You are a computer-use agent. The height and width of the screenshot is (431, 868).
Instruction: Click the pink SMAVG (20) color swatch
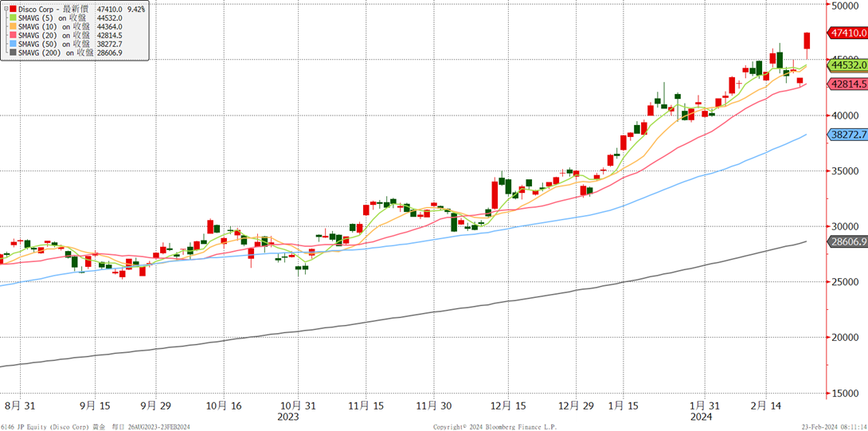click(x=14, y=36)
